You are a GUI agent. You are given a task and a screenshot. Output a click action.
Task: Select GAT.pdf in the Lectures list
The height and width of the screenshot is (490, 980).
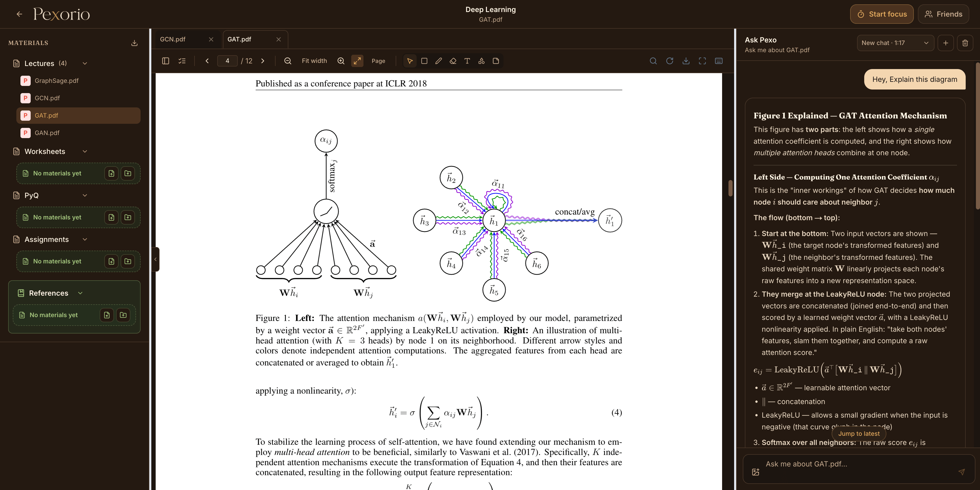click(78, 115)
